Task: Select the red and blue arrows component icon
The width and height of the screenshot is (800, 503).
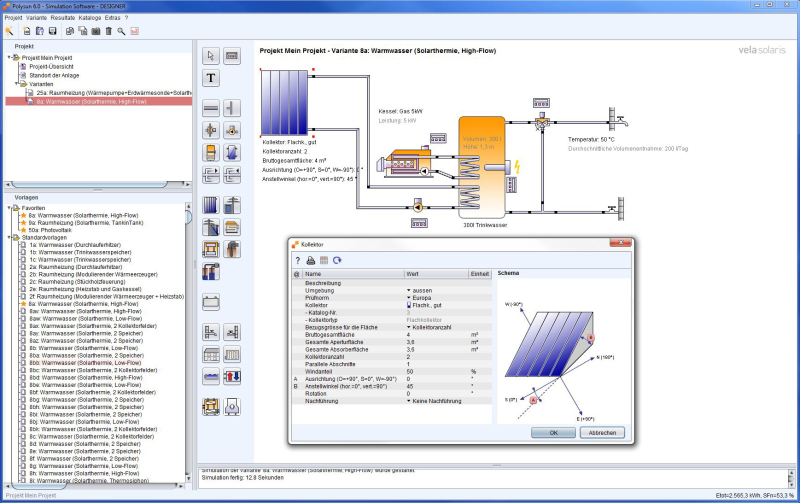Action: (232, 376)
